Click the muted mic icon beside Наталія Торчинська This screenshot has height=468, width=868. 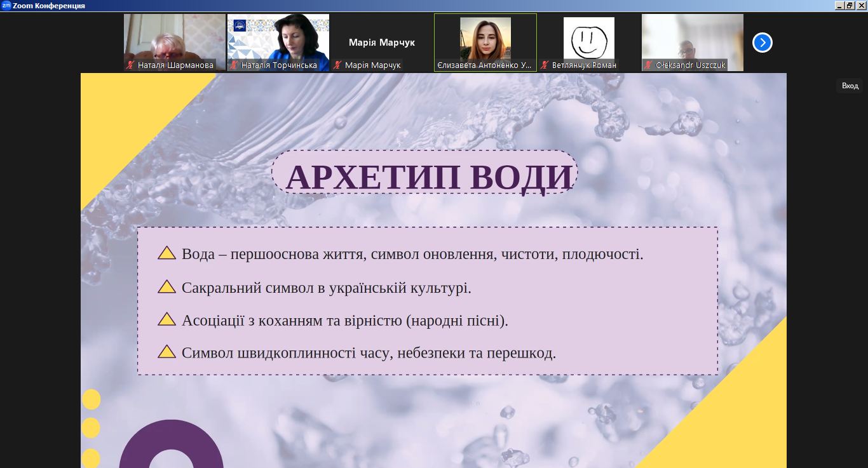pos(234,65)
